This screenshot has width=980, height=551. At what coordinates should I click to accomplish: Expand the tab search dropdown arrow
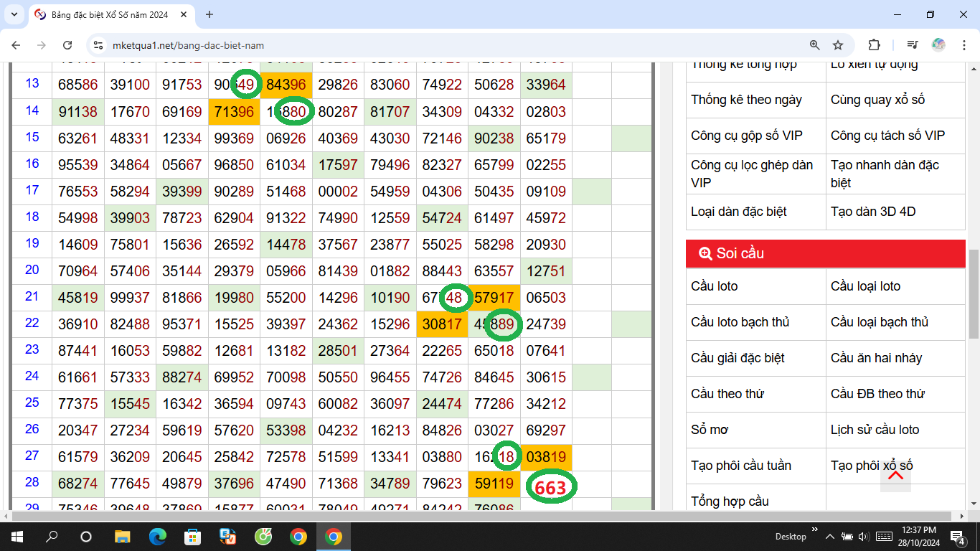(15, 14)
